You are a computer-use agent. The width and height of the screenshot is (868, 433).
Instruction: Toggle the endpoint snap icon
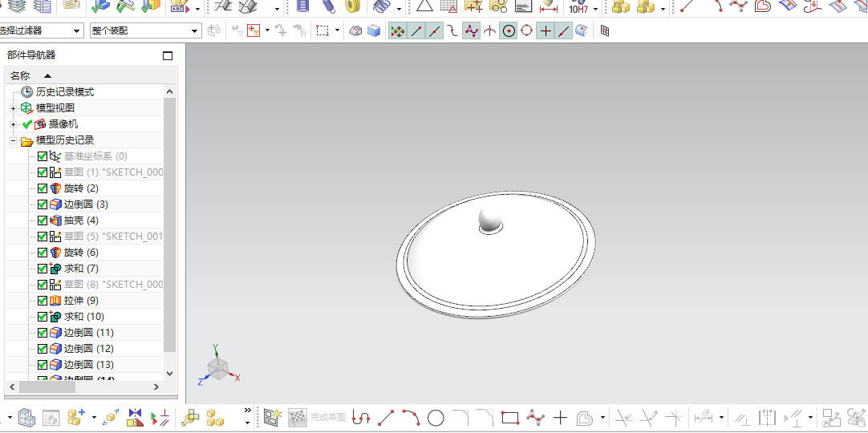(x=416, y=31)
